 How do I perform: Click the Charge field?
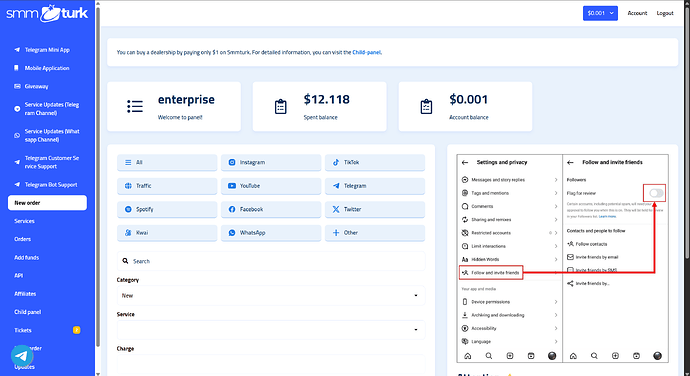tap(271, 364)
